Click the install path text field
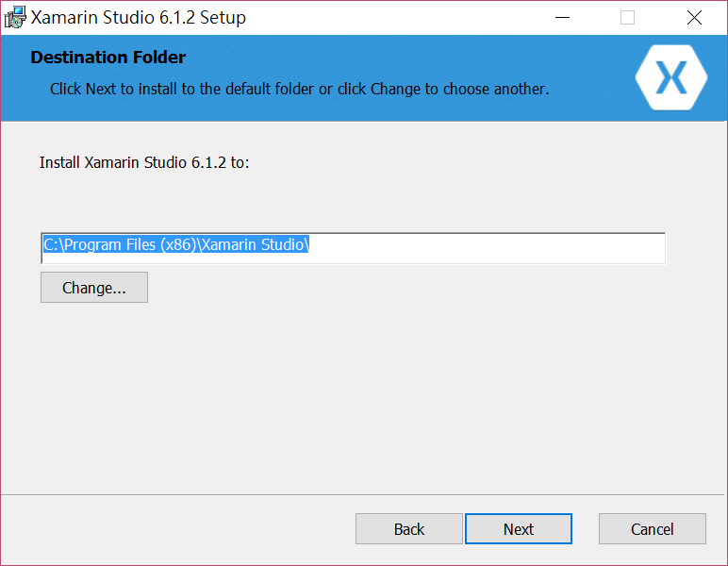 [x=354, y=248]
